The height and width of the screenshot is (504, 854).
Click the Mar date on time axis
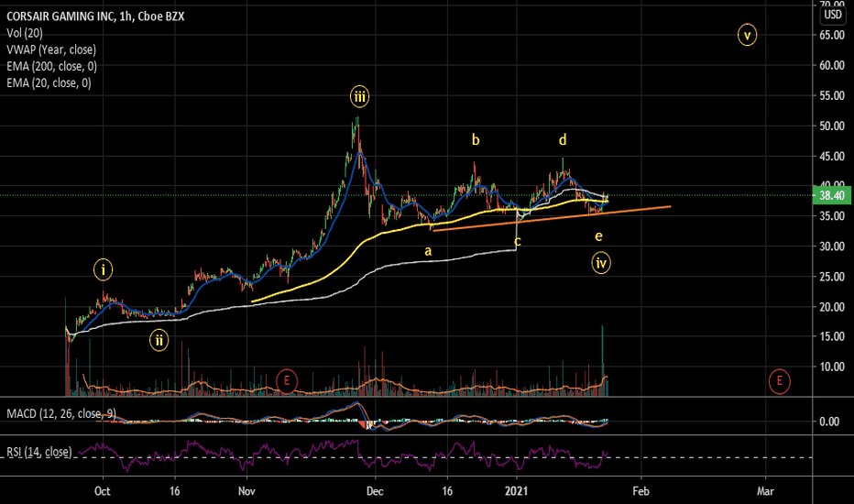pyautogui.click(x=765, y=491)
